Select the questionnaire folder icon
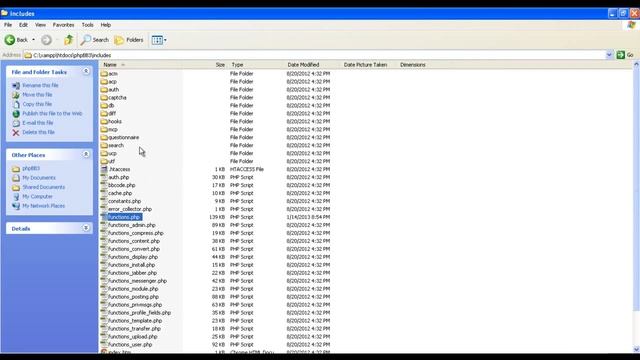Image resolution: width=640 pixels, height=360 pixels. [104, 137]
